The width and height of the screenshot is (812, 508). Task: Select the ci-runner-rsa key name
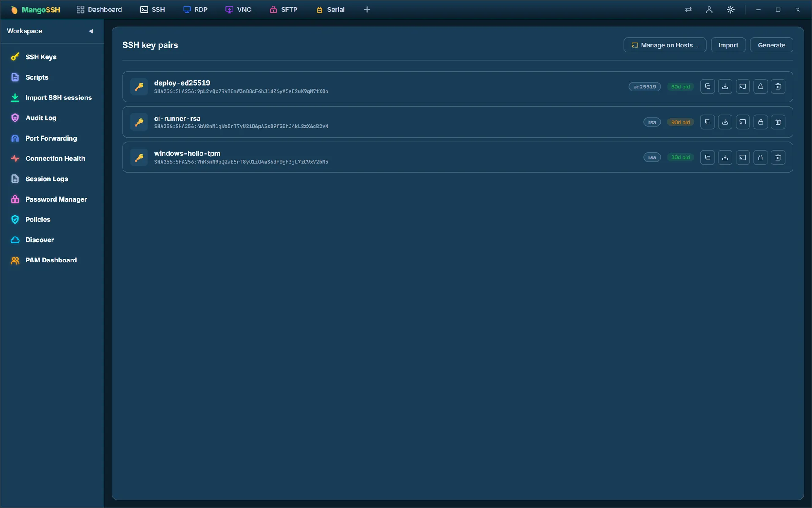pos(177,119)
